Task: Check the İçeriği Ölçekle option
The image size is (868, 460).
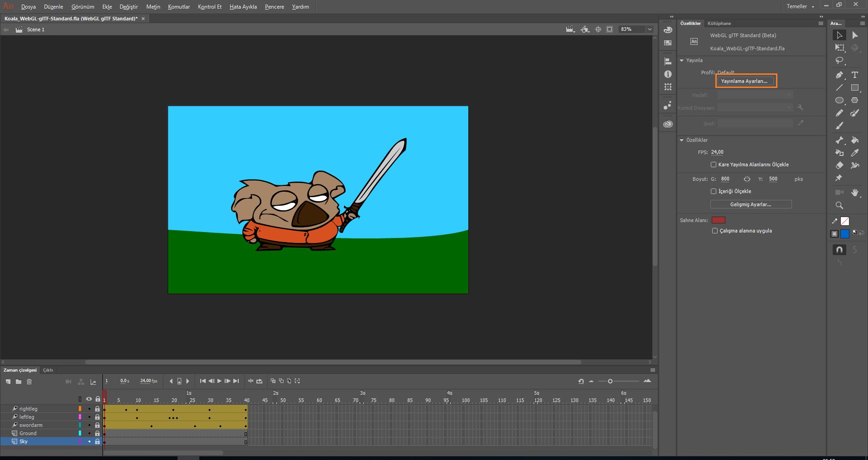Action: pyautogui.click(x=714, y=191)
